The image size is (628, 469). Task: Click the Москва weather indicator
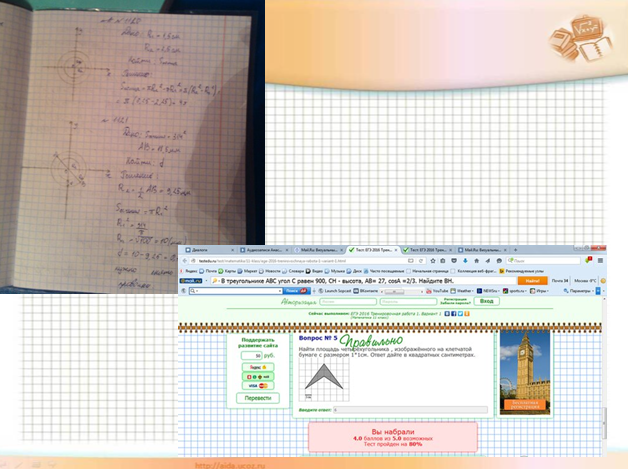(585, 281)
